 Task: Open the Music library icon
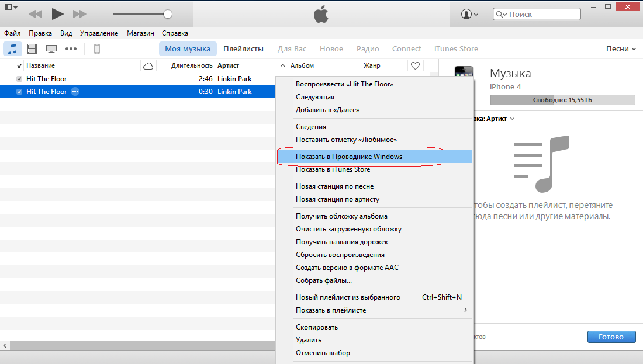(x=13, y=48)
